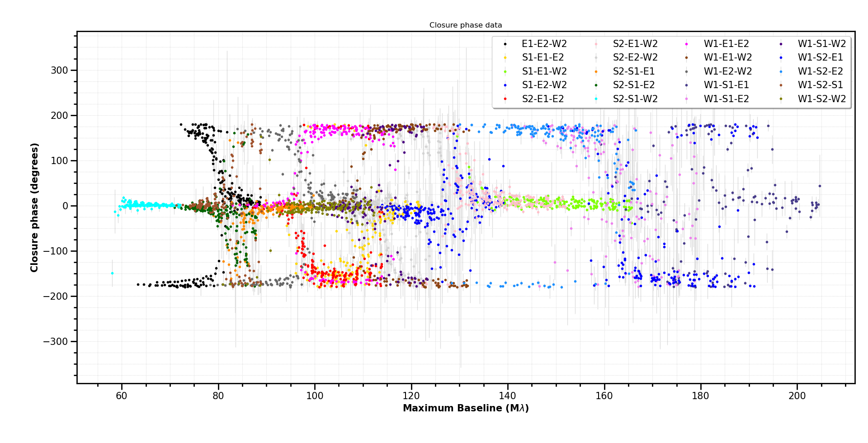Click the x-axis tick label 60
Screen dimensions: 868x443
tap(122, 396)
